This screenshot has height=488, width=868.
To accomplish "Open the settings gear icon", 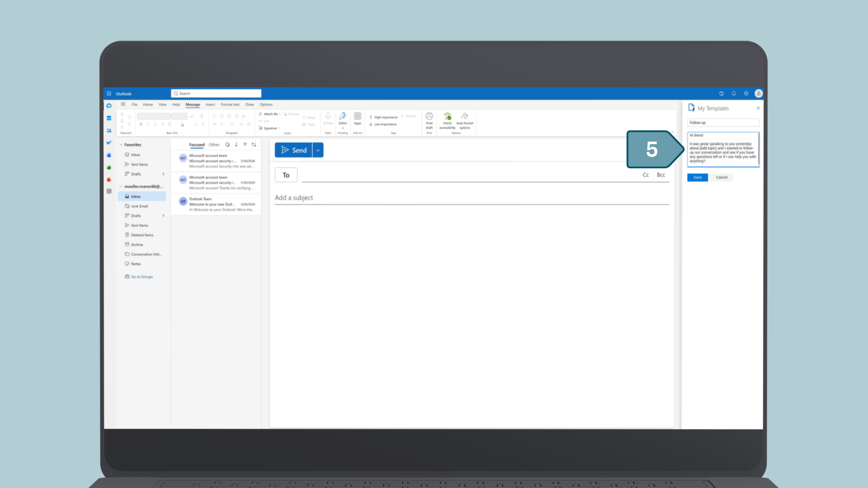I will pyautogui.click(x=746, y=93).
